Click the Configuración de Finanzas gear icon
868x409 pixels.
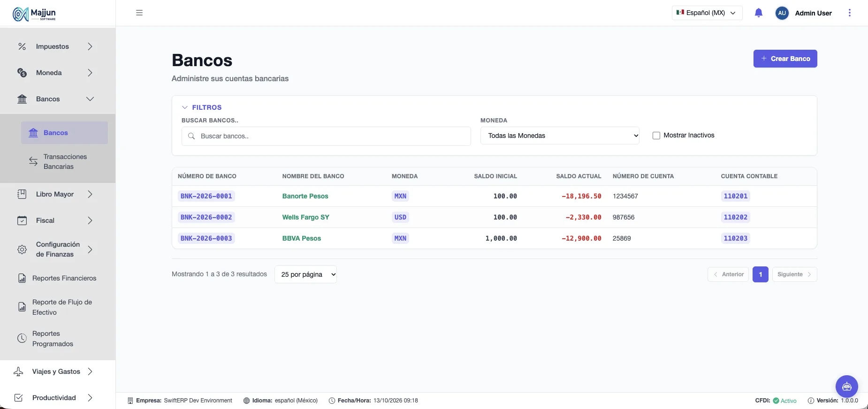tap(22, 250)
